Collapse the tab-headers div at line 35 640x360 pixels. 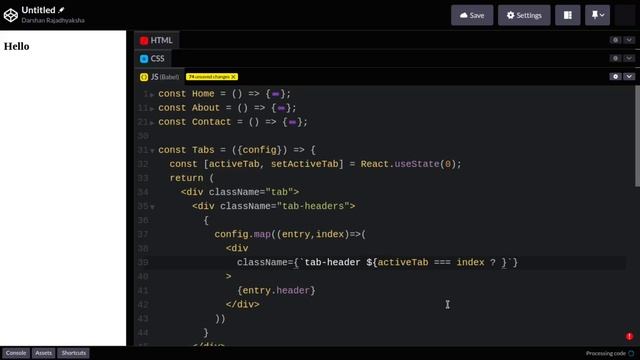(x=152, y=207)
